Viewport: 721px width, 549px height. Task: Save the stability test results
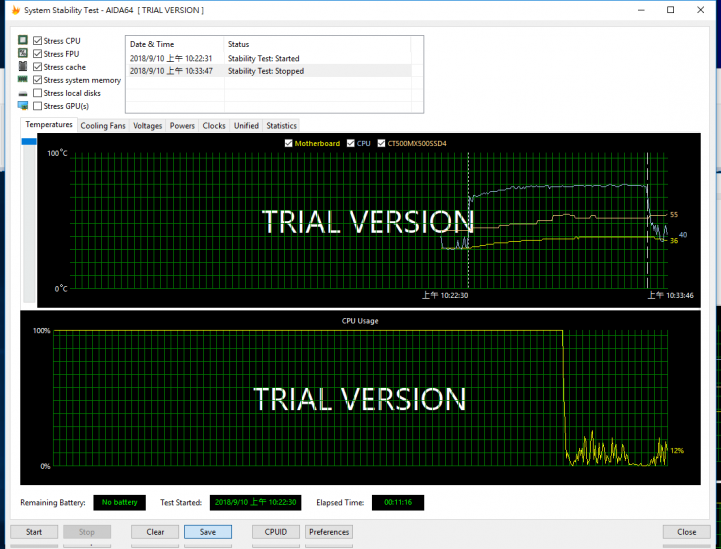208,532
